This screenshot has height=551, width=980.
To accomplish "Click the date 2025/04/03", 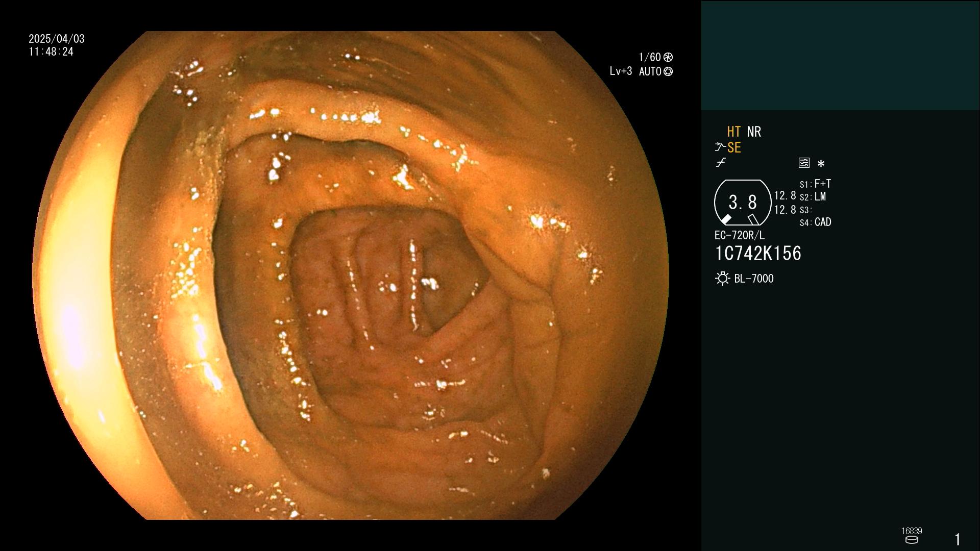I will click(x=57, y=39).
